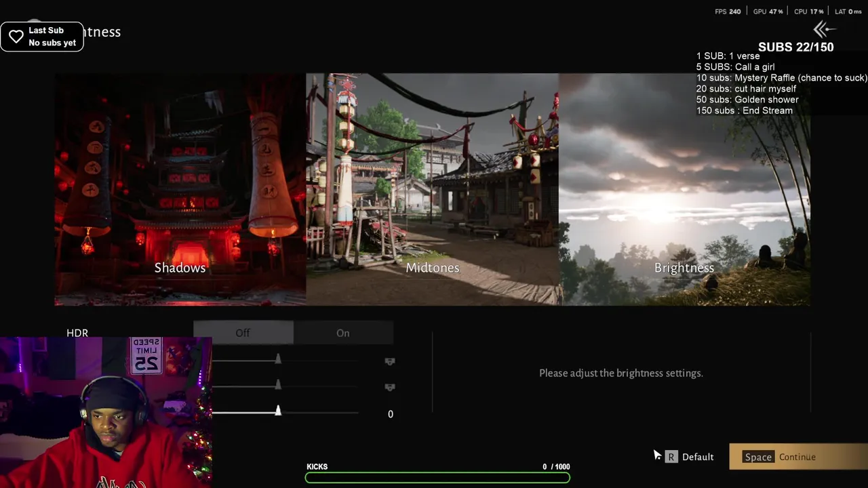Image resolution: width=868 pixels, height=488 pixels.
Task: Click the 'No subs yet' text
Action: [x=52, y=43]
